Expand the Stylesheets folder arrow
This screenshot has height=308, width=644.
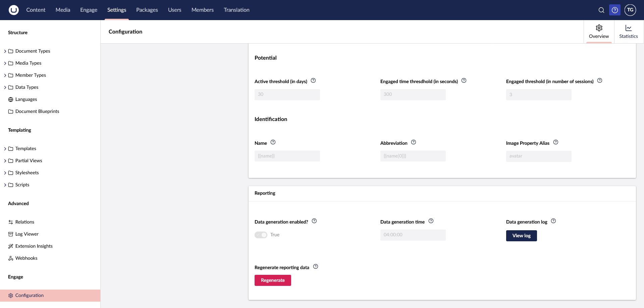5,173
